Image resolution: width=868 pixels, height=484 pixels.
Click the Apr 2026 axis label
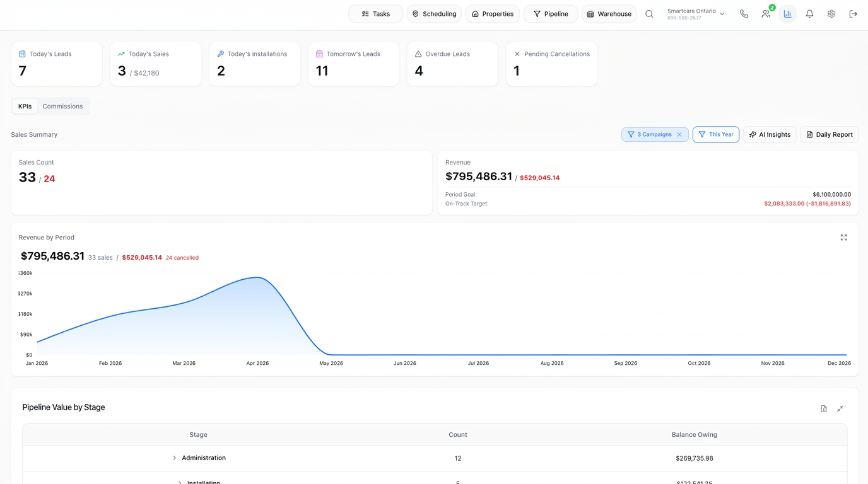point(257,364)
